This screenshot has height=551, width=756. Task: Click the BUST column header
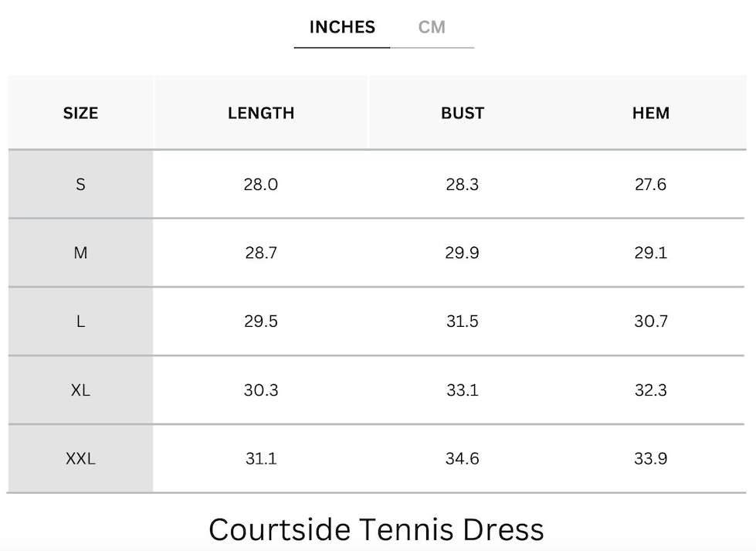pos(462,112)
